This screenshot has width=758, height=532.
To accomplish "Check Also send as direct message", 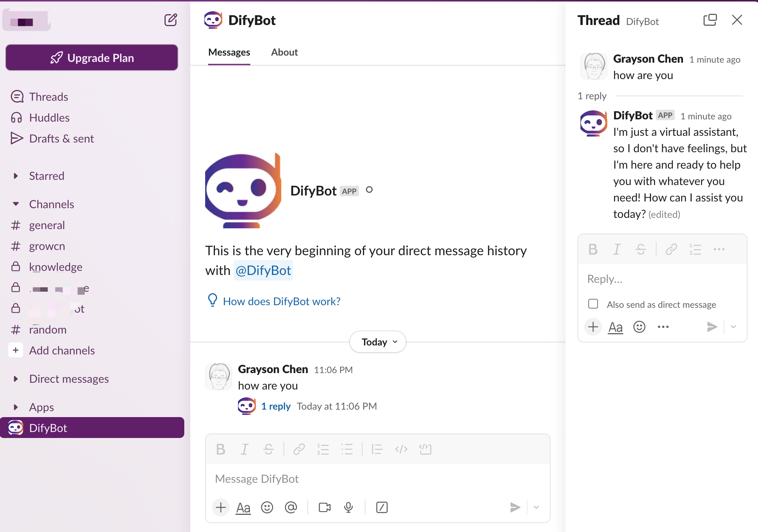I will coord(593,304).
